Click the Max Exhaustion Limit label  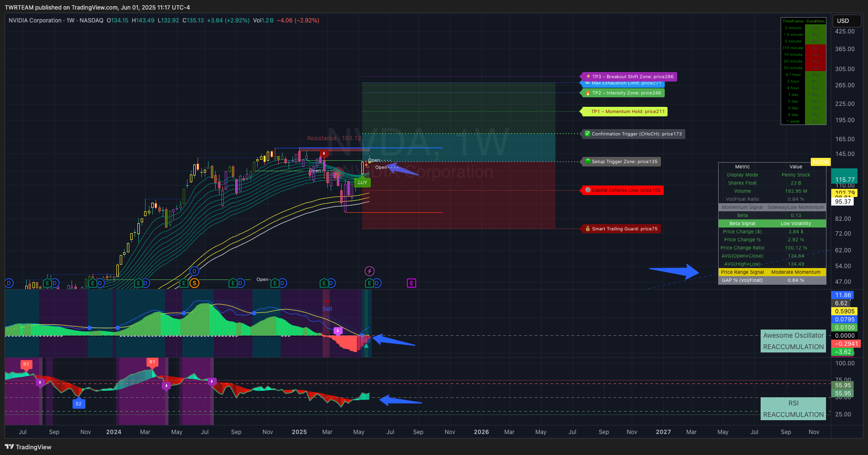[623, 83]
